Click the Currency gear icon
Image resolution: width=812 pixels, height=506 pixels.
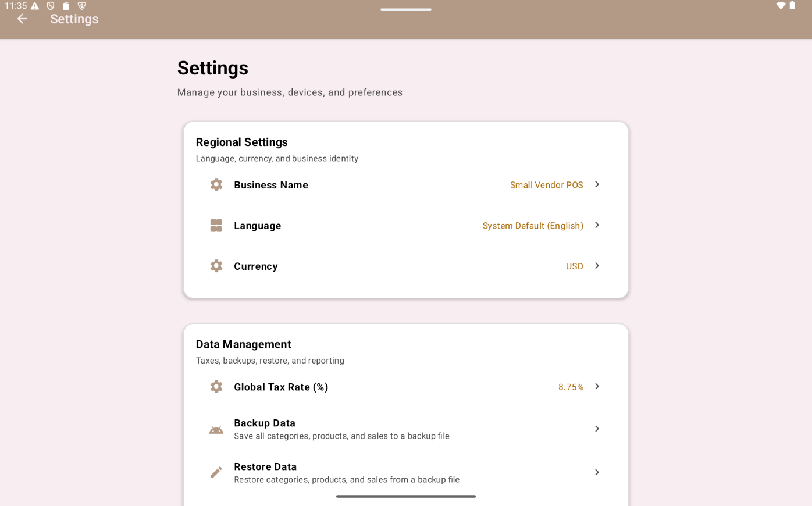(216, 266)
